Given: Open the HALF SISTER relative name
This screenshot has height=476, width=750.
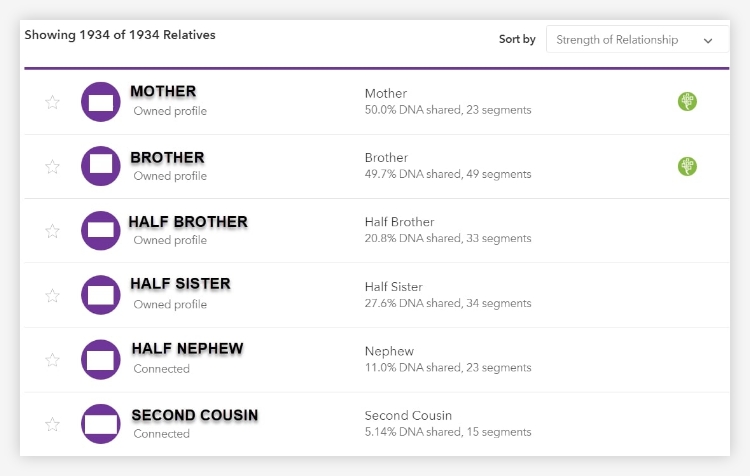Looking at the screenshot, I should tap(180, 284).
